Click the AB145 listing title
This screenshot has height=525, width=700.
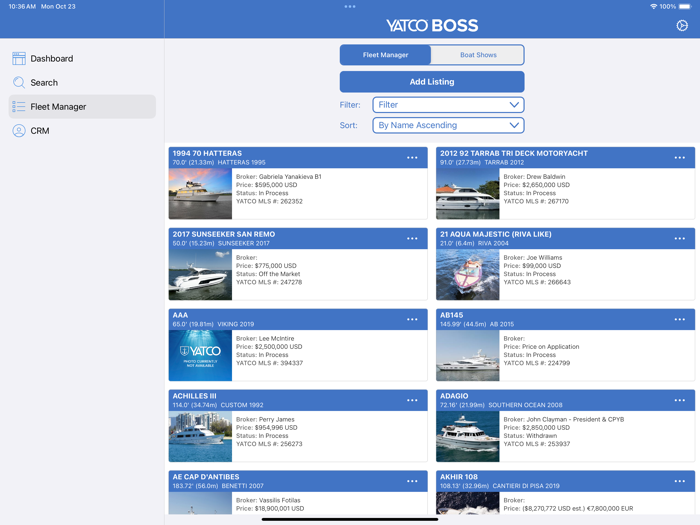(451, 315)
